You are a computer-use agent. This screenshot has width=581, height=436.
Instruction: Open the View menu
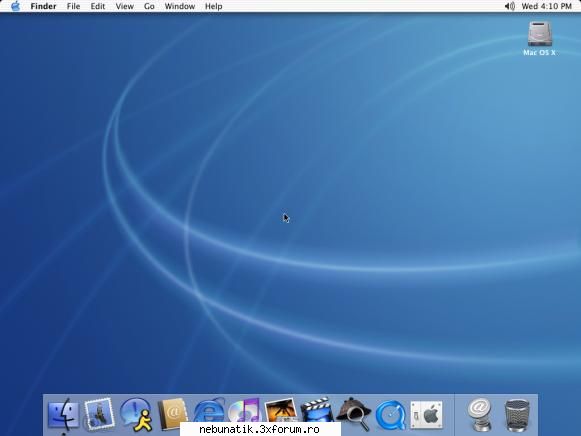click(x=124, y=6)
